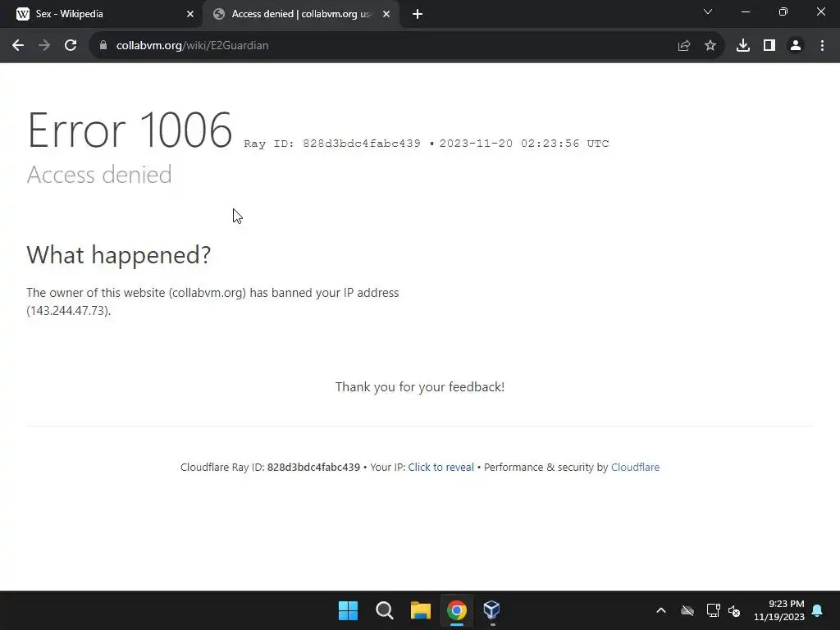Open VirtualBox from the taskbar
Image resolution: width=840 pixels, height=630 pixels.
492,610
